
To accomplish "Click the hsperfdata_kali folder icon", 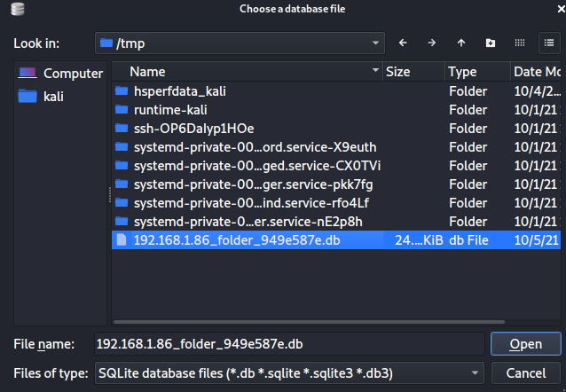I will pyautogui.click(x=122, y=90).
